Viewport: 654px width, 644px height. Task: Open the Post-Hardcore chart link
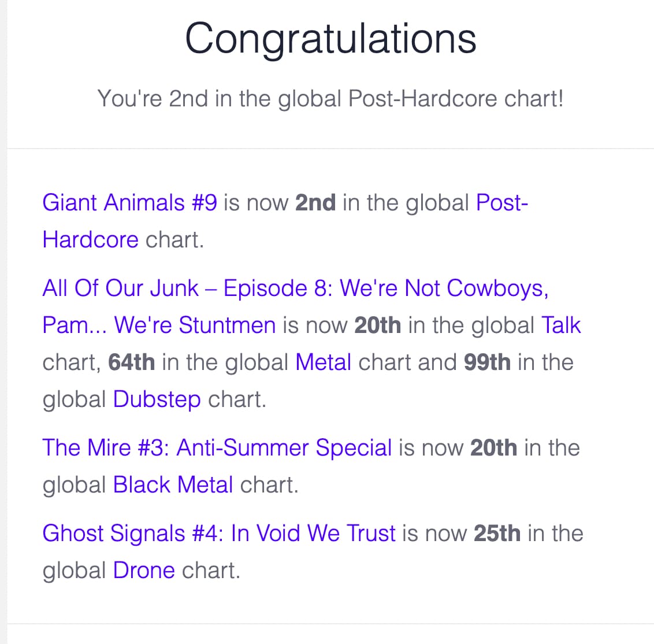coord(501,203)
